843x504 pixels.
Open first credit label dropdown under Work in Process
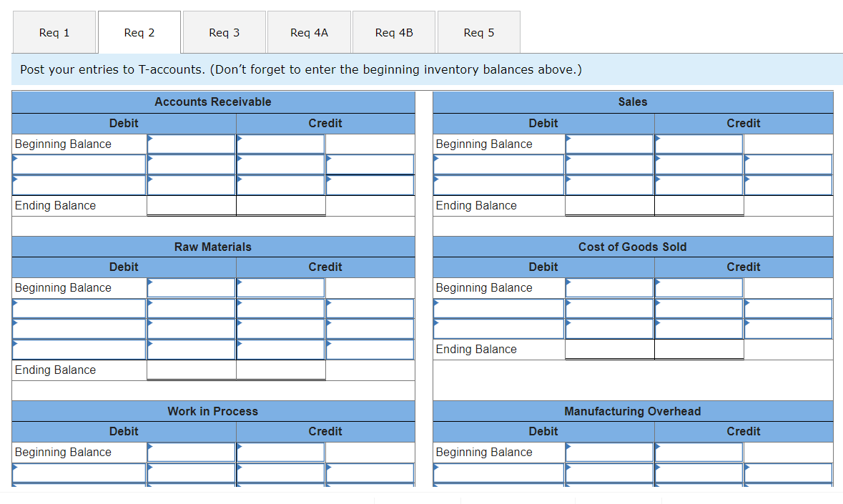coord(370,473)
